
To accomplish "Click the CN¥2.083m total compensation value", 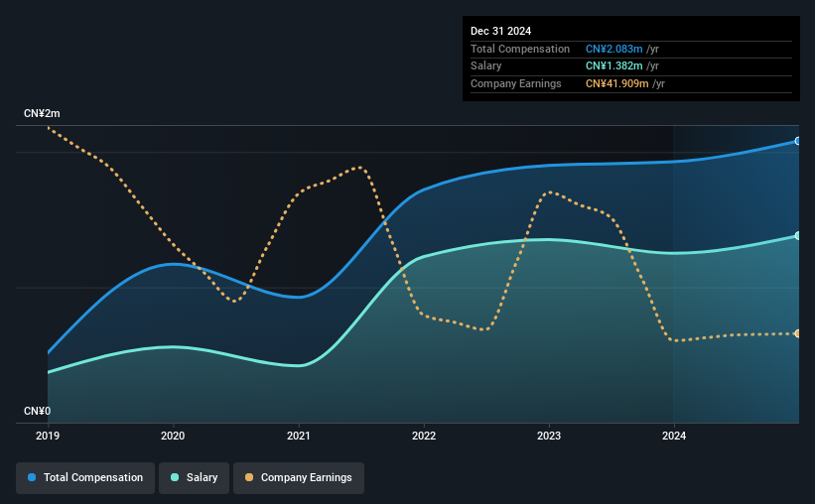I will coord(614,49).
